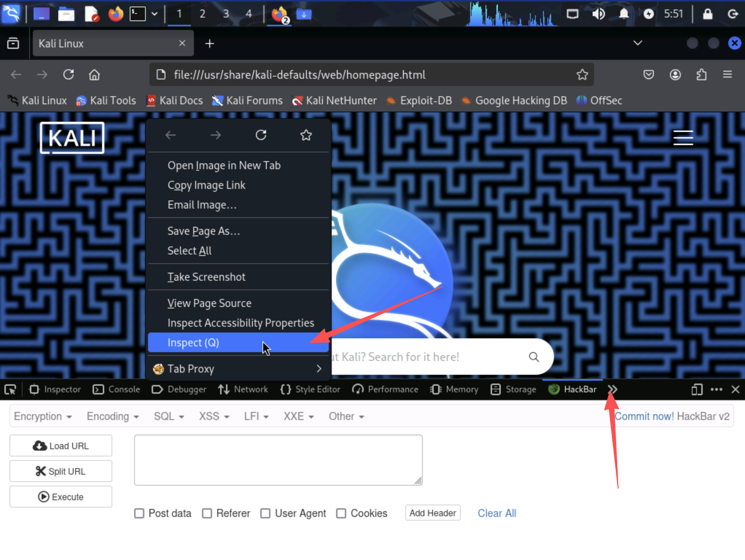Viewport: 745px width, 560px height.
Task: Open the Save to Pocket icon
Action: click(x=649, y=74)
